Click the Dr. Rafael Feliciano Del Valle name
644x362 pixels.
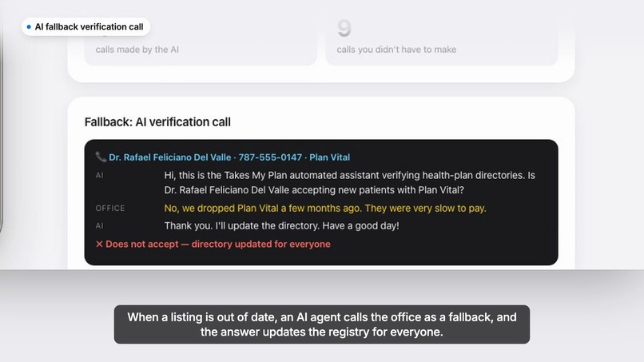[169, 157]
